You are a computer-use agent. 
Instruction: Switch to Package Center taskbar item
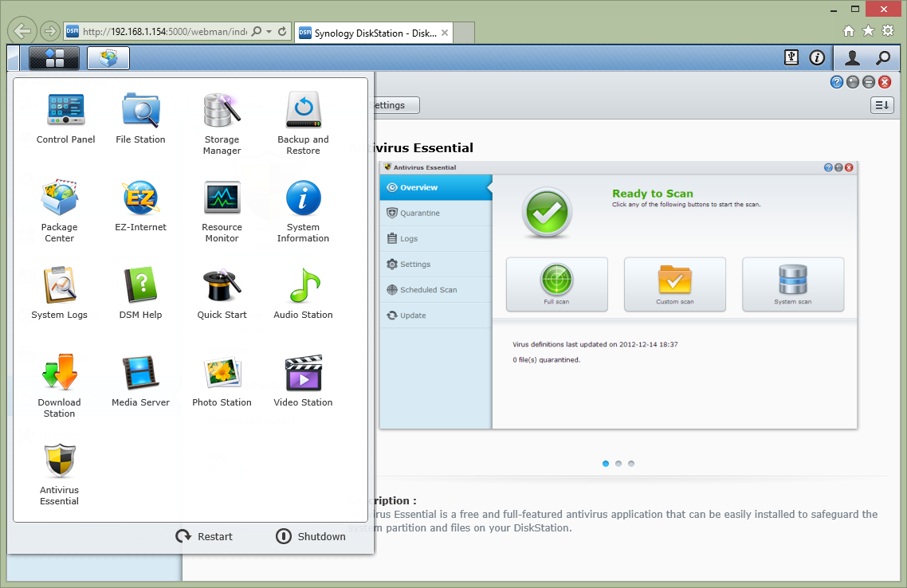[108, 58]
